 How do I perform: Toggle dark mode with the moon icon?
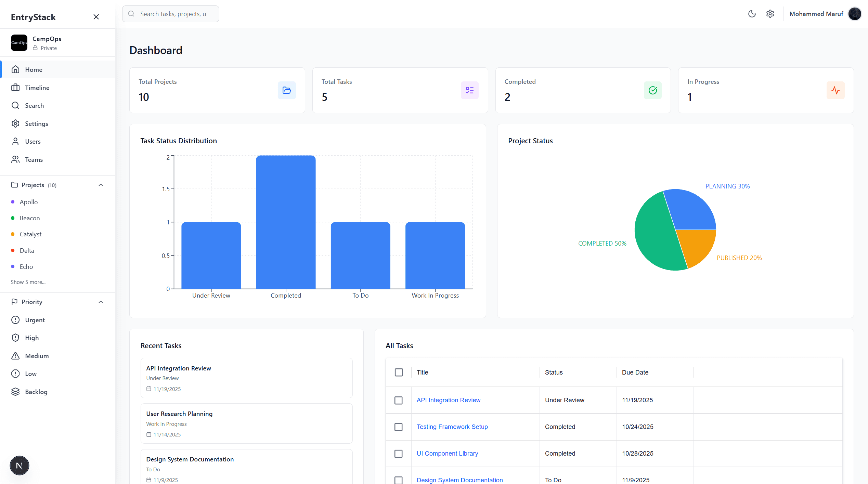click(752, 14)
